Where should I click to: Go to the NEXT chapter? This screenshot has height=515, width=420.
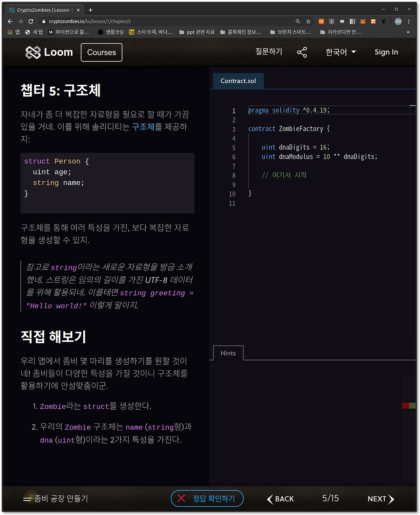(x=381, y=499)
